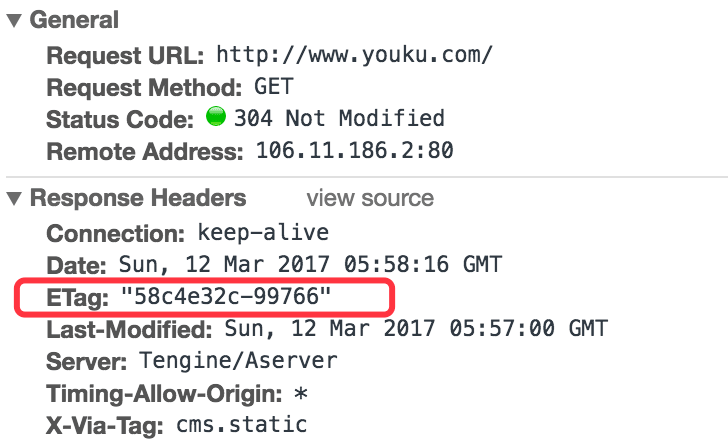Click the Date header value
728x448 pixels.
click(x=310, y=264)
